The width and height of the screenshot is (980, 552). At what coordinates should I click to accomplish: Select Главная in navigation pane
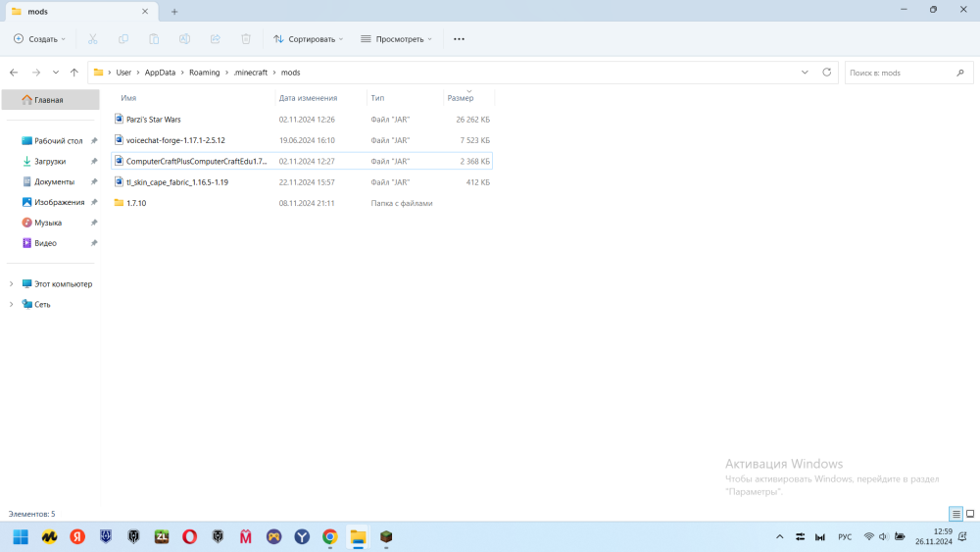(51, 99)
